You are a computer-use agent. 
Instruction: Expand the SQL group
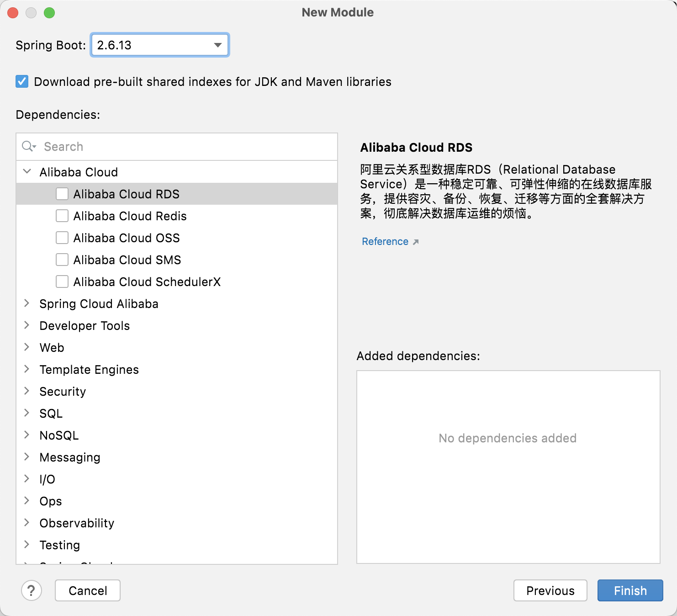coord(27,413)
